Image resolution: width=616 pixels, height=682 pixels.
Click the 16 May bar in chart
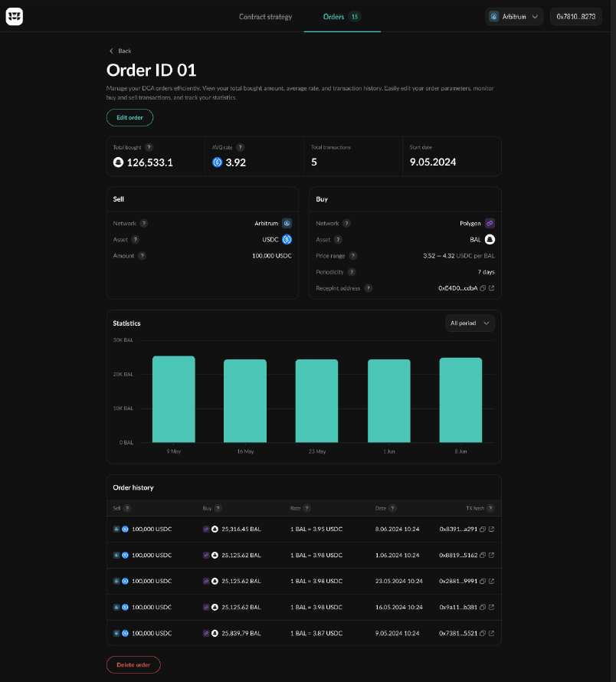245,401
